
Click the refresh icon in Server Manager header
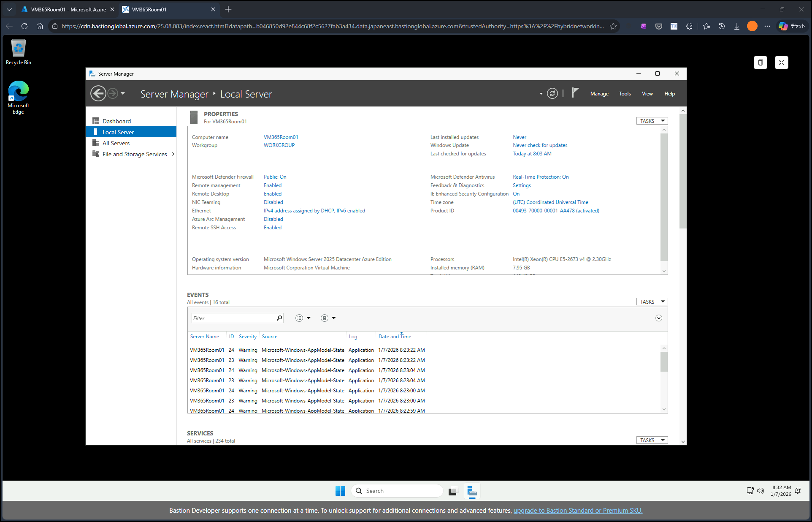[x=552, y=93]
